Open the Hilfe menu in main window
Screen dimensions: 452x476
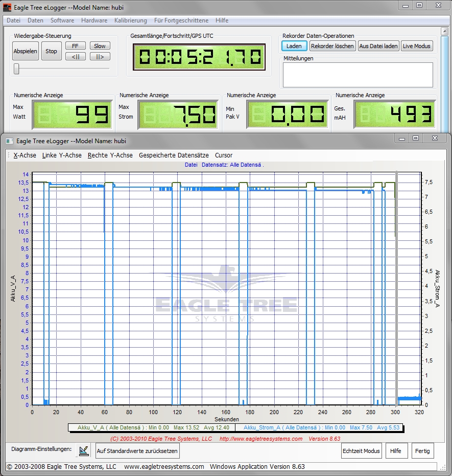(222, 20)
